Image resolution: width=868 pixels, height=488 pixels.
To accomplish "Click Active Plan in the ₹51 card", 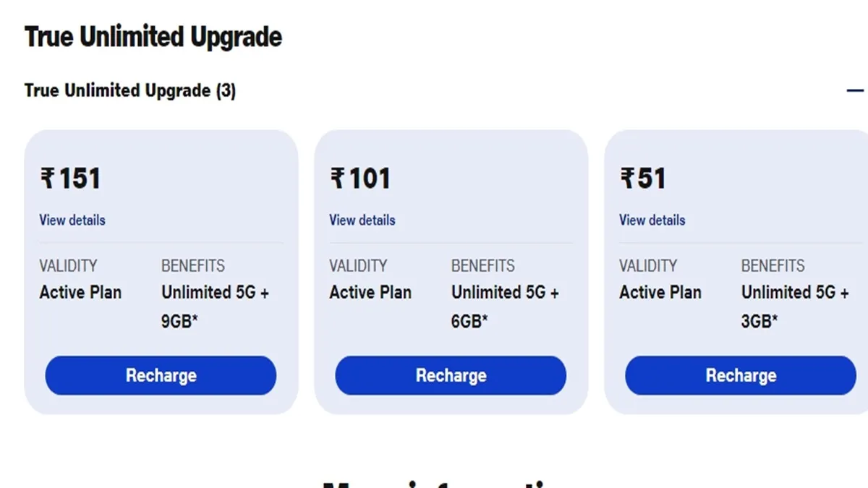I will coord(660,293).
